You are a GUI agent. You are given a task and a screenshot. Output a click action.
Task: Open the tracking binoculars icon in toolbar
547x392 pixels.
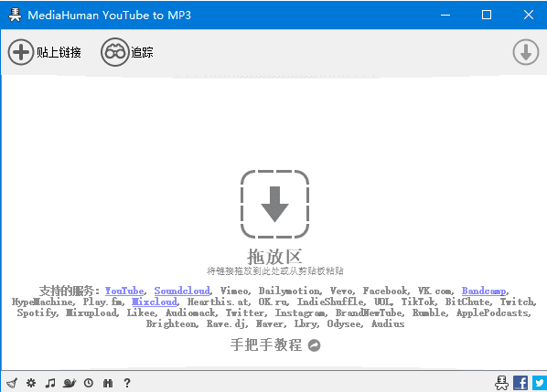pyautogui.click(x=114, y=52)
